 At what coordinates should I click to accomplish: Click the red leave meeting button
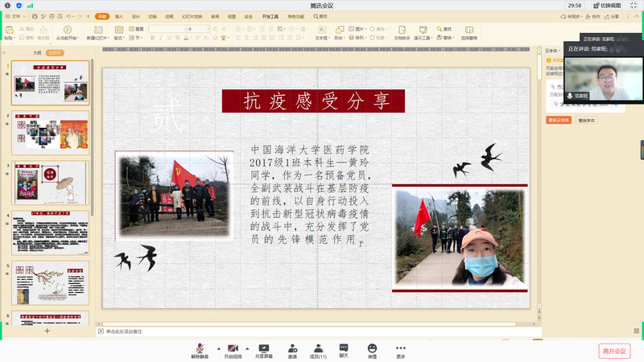click(613, 351)
